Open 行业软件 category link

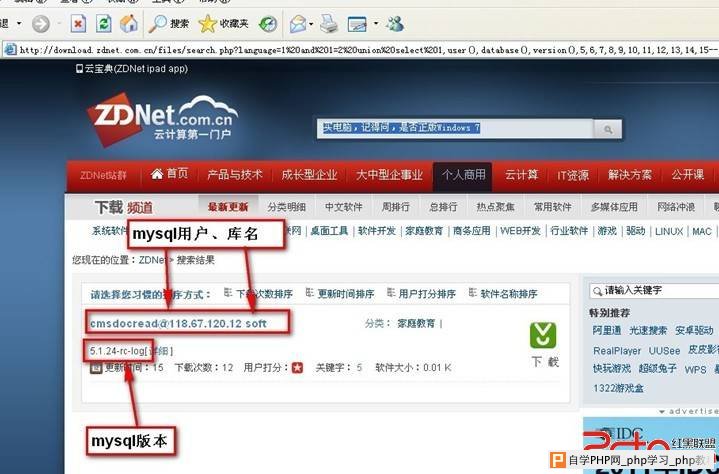click(569, 231)
